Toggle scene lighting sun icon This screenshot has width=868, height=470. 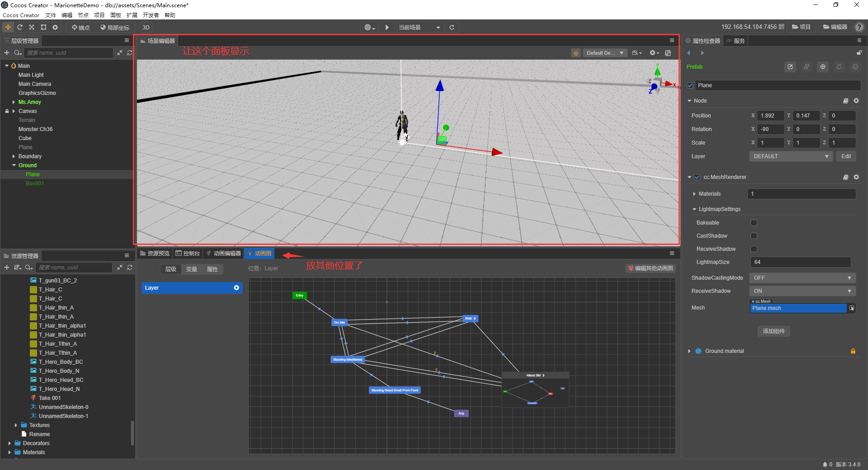click(576, 53)
